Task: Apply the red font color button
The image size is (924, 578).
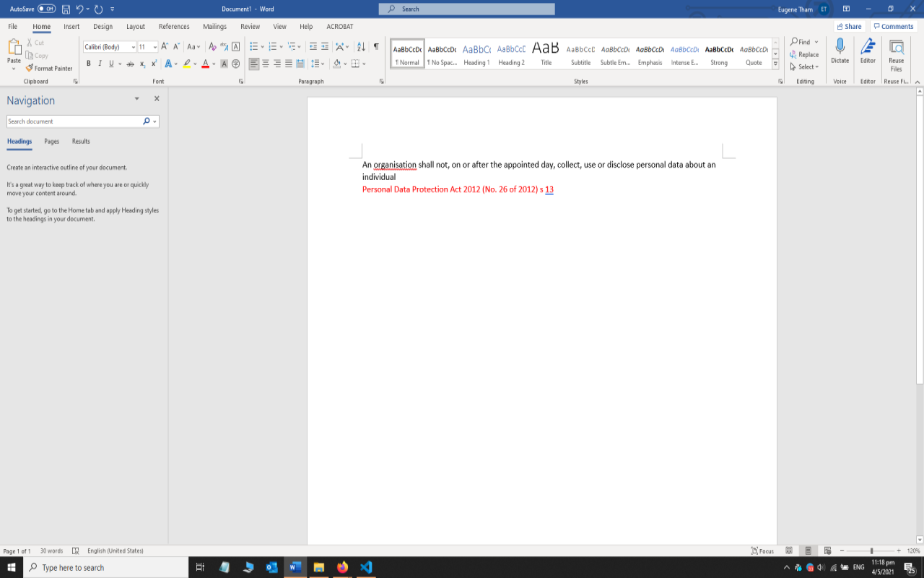Action: [205, 64]
